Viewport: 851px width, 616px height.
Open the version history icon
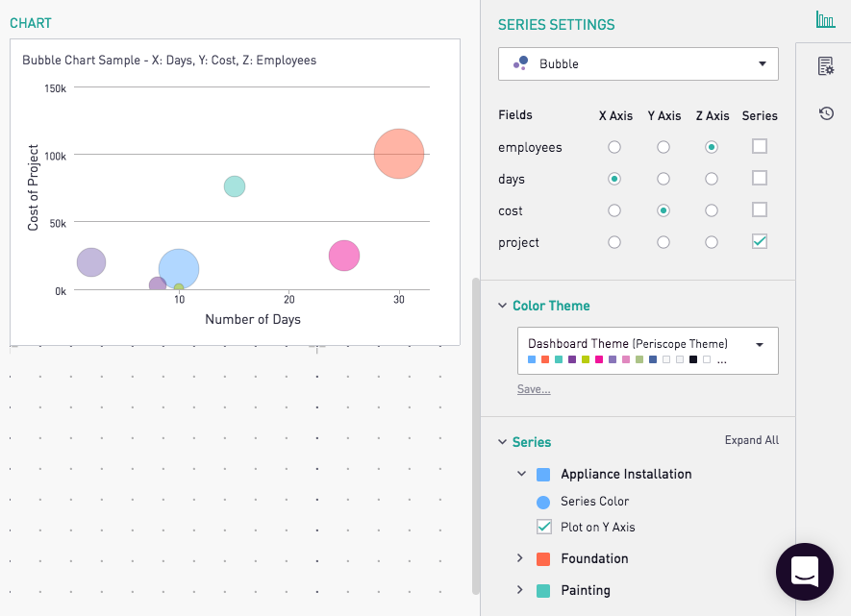coord(826,113)
